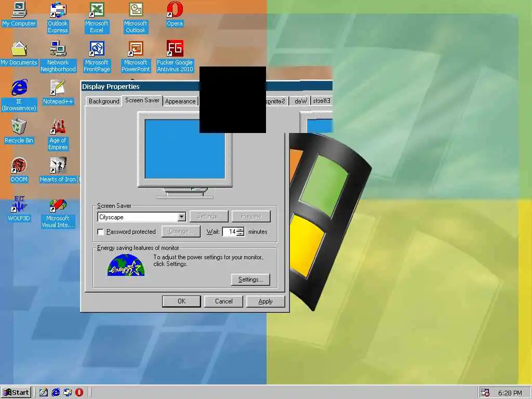Click the mirrored Web tab

pyautogui.click(x=300, y=101)
